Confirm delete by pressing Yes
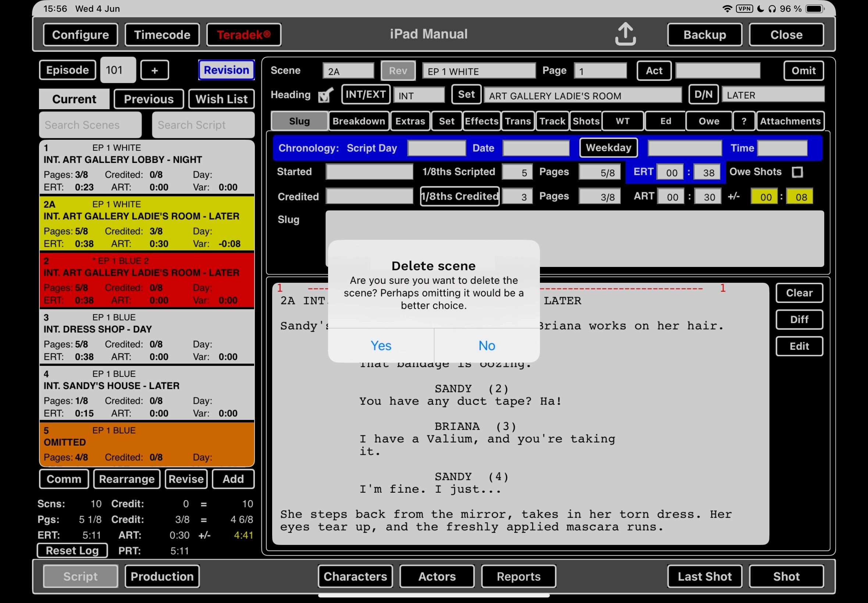 tap(381, 345)
